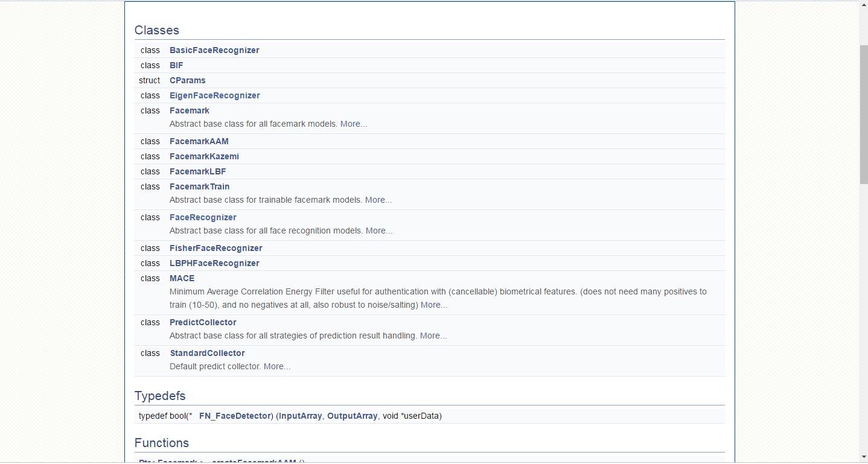
Task: Open the FacemarkTrain class link
Action: (200, 186)
